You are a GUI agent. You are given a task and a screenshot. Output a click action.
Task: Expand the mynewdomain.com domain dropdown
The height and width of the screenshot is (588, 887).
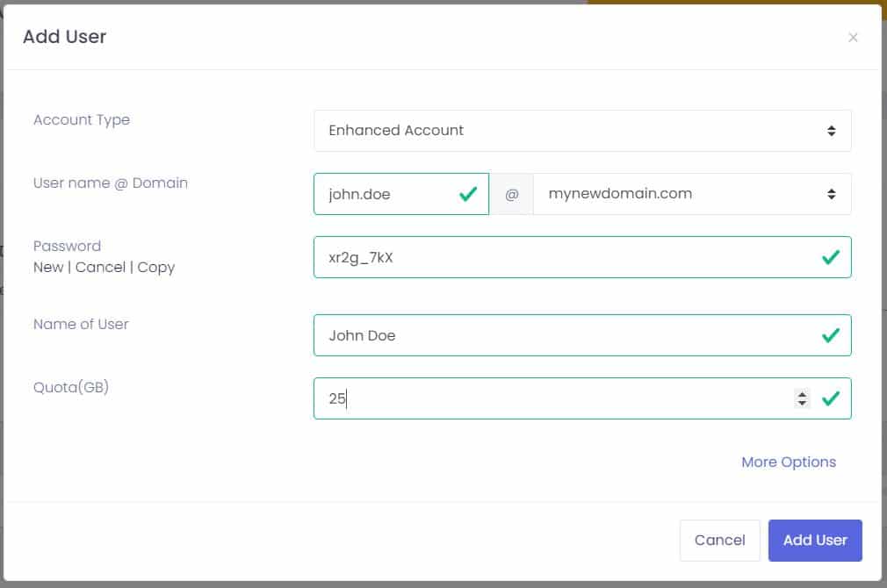[691, 194]
